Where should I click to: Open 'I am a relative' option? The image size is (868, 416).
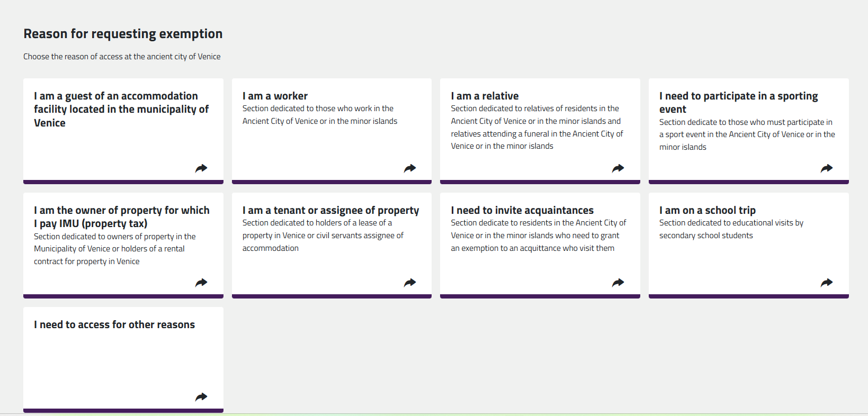pyautogui.click(x=485, y=96)
